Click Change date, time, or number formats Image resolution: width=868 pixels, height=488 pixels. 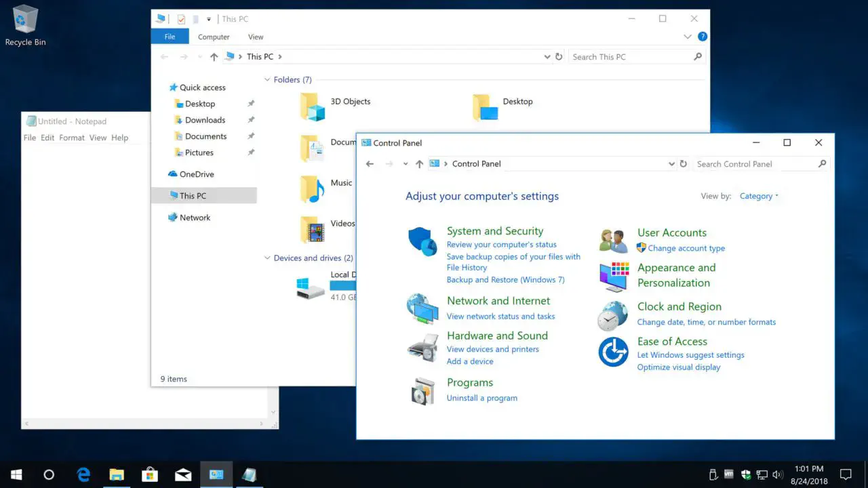(x=707, y=322)
